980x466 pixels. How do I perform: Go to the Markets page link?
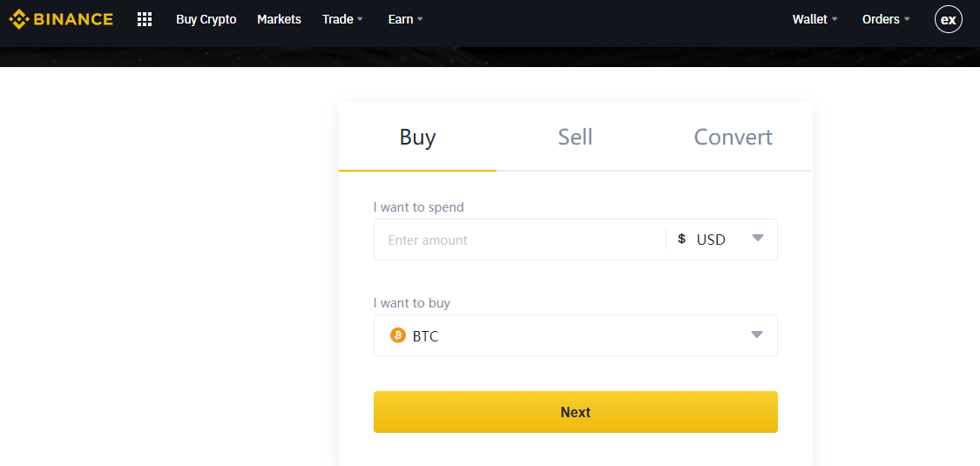point(279,19)
